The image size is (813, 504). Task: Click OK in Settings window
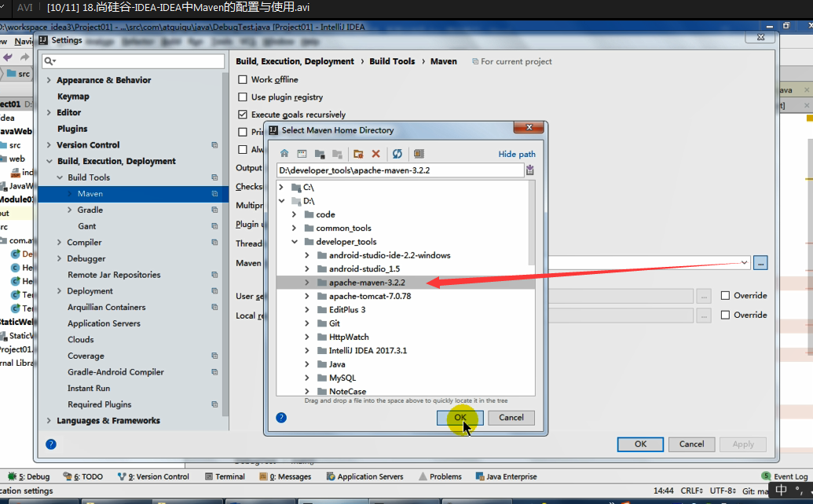[x=640, y=444]
